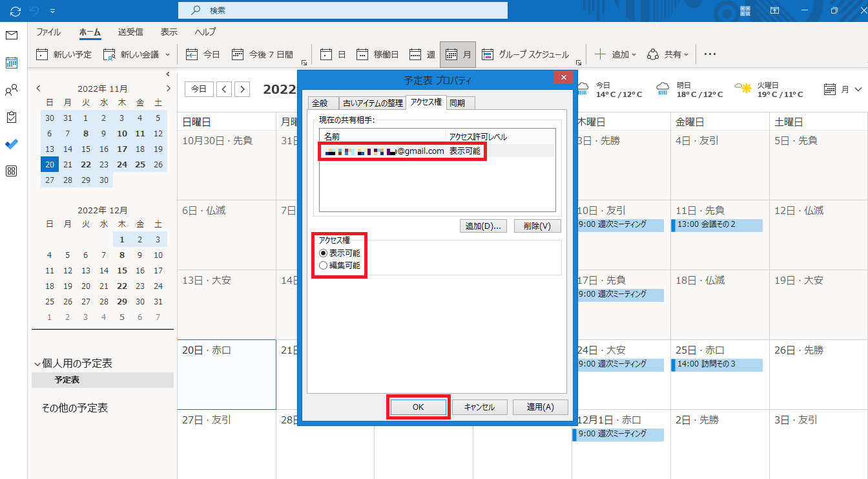The height and width of the screenshot is (479, 868).
Task: Open the Quick Access Toolbar customize arrow
Action: (x=52, y=10)
